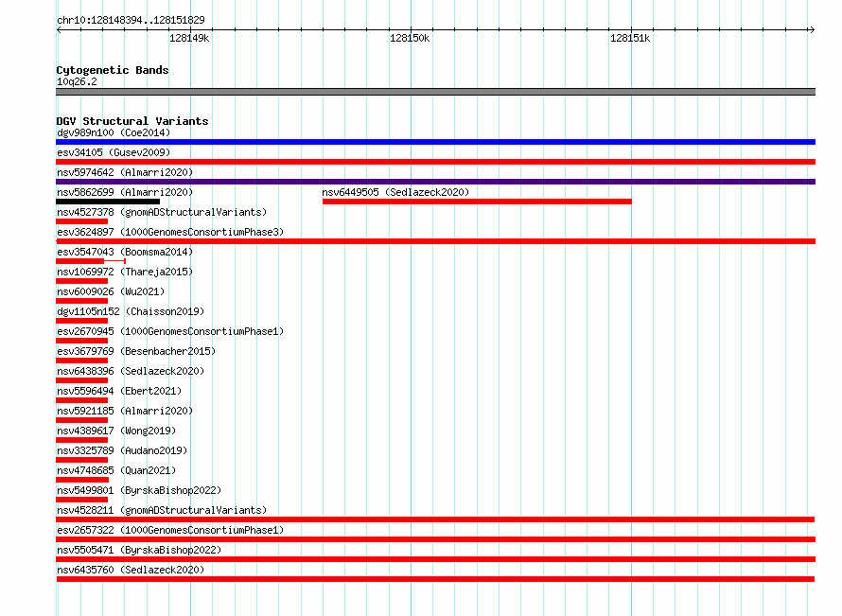This screenshot has width=842, height=616.
Task: Select the blue dgv989n100 variant bar
Action: tap(435, 142)
